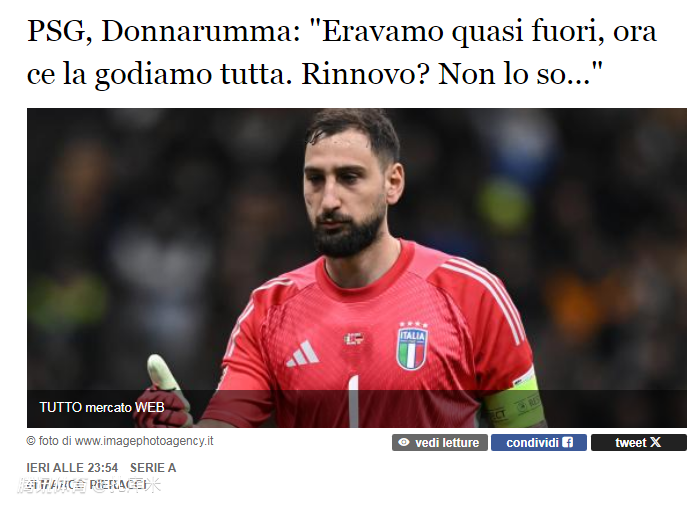The image size is (691, 509).
Task: Click the IERI ALLE 23:54 timestamp
Action: pos(72,468)
